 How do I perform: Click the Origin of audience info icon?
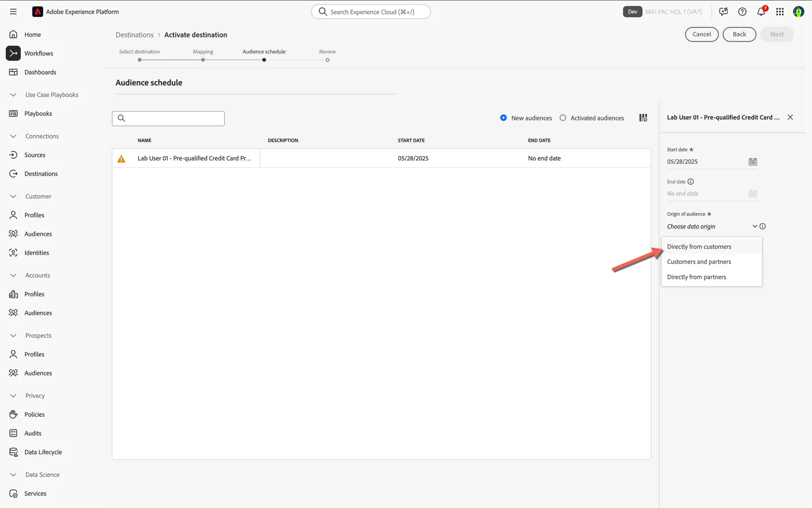763,226
